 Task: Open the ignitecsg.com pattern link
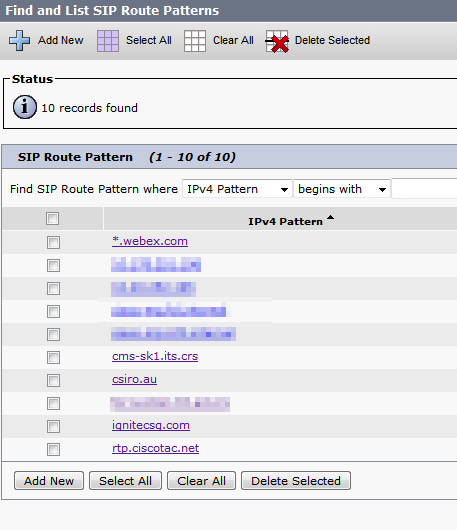click(151, 425)
